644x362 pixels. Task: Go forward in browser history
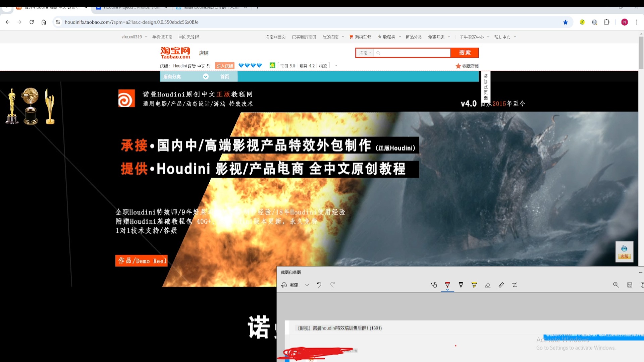pyautogui.click(x=19, y=22)
